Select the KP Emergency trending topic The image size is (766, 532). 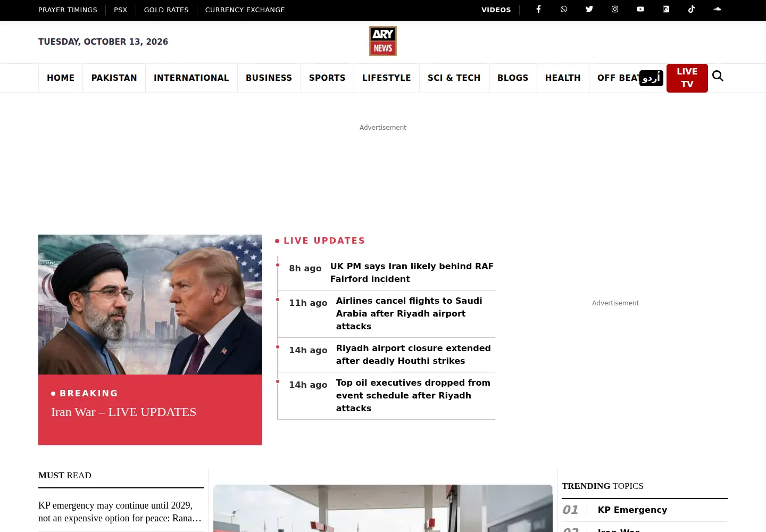click(x=632, y=510)
